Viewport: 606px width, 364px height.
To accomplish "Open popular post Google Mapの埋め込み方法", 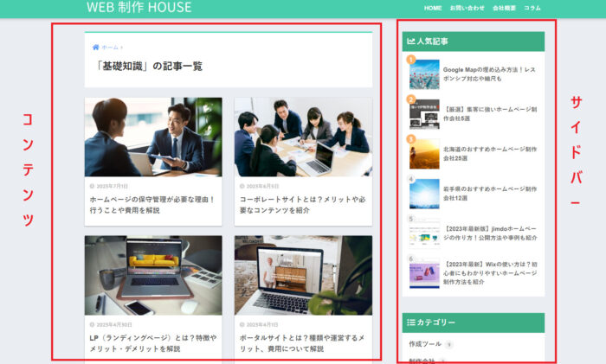I will click(489, 74).
